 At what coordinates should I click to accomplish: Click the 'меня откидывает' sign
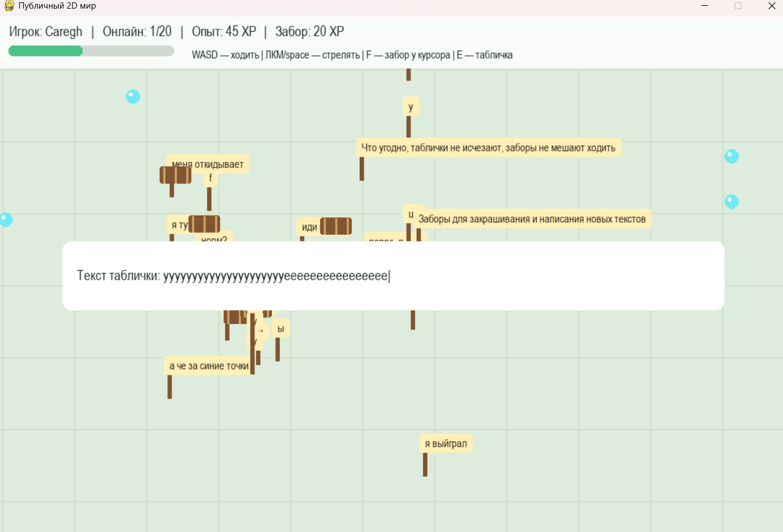(x=208, y=164)
